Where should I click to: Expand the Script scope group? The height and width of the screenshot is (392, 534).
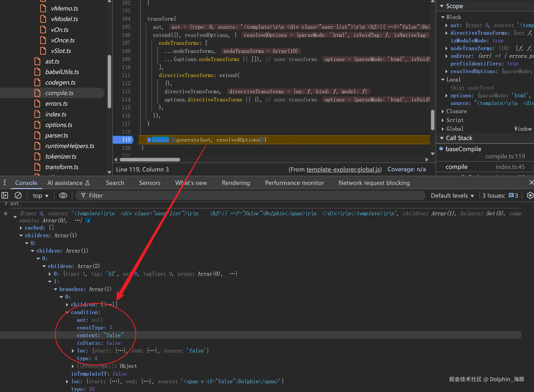(x=443, y=120)
